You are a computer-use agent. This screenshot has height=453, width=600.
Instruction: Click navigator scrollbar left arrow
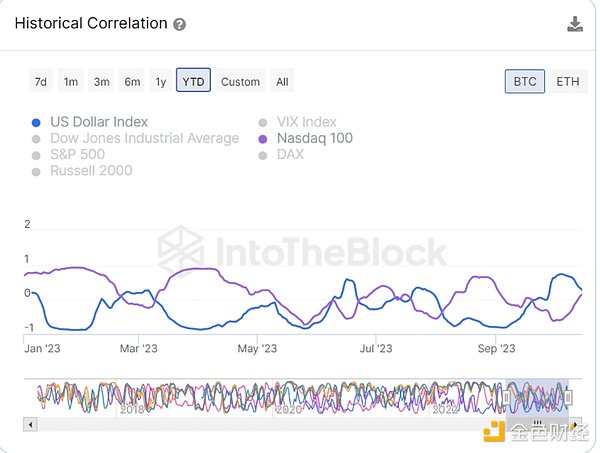click(29, 424)
